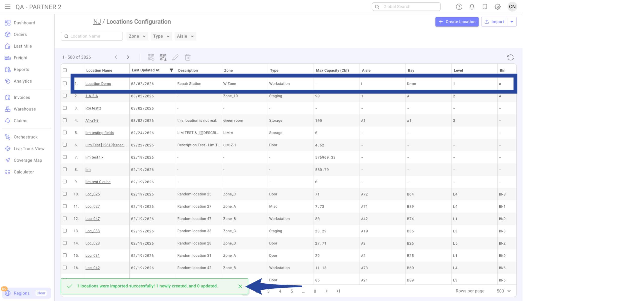This screenshot has width=644, height=301.
Task: Click the pencil edit icon in toolbar
Action: click(x=175, y=57)
